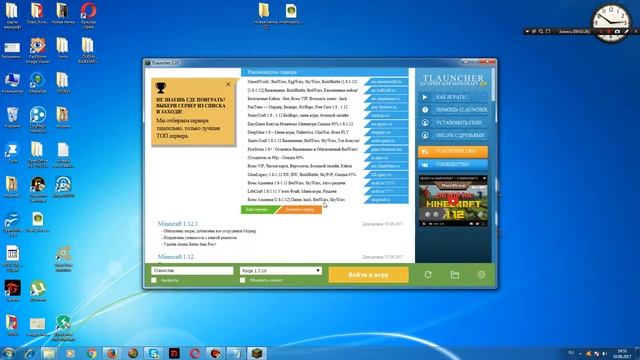The width and height of the screenshot is (640, 360).
Task: Enable Обновить клиент checkbox
Action: pyautogui.click(x=242, y=280)
